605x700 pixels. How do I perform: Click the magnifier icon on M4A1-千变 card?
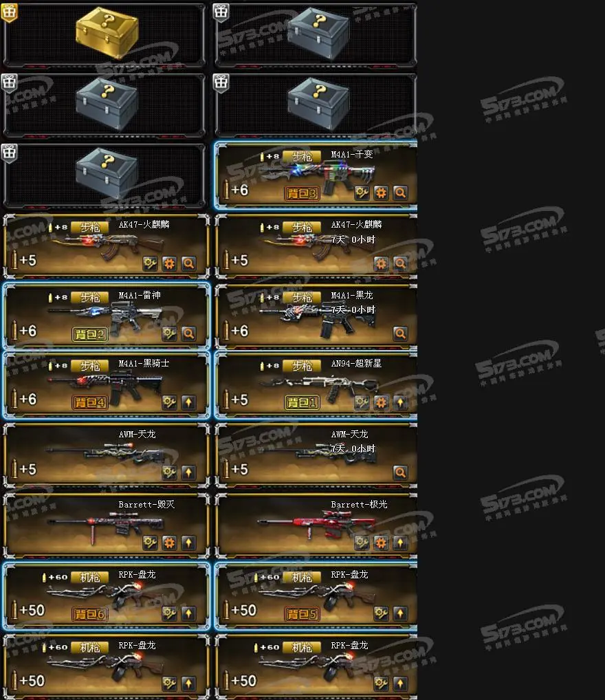coord(401,193)
